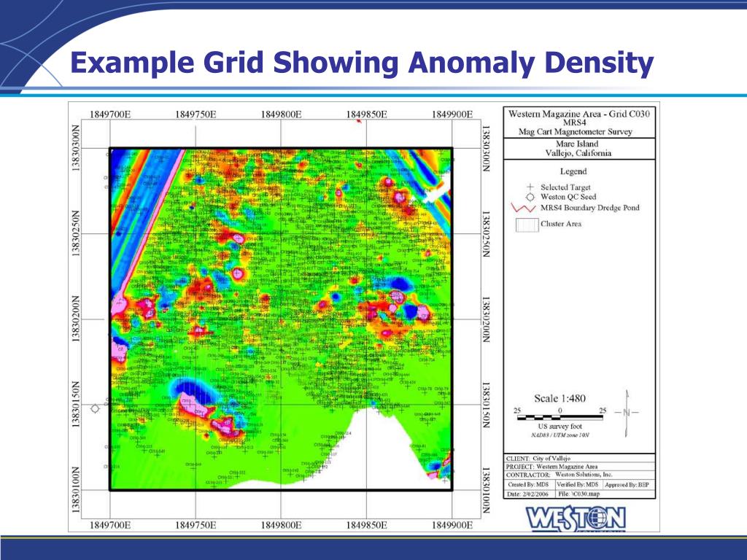Click the Cluster Area box swatch in legend
The height and width of the screenshot is (560, 747).
(x=527, y=225)
